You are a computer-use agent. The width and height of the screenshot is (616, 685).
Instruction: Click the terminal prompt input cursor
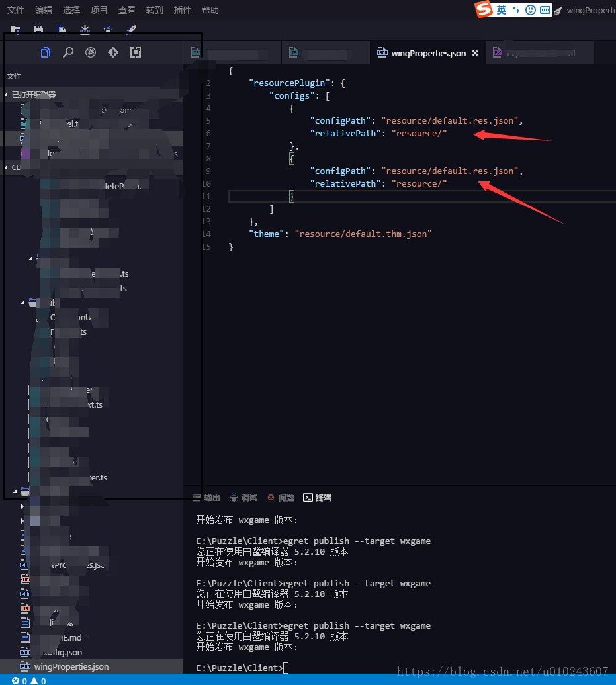click(286, 668)
